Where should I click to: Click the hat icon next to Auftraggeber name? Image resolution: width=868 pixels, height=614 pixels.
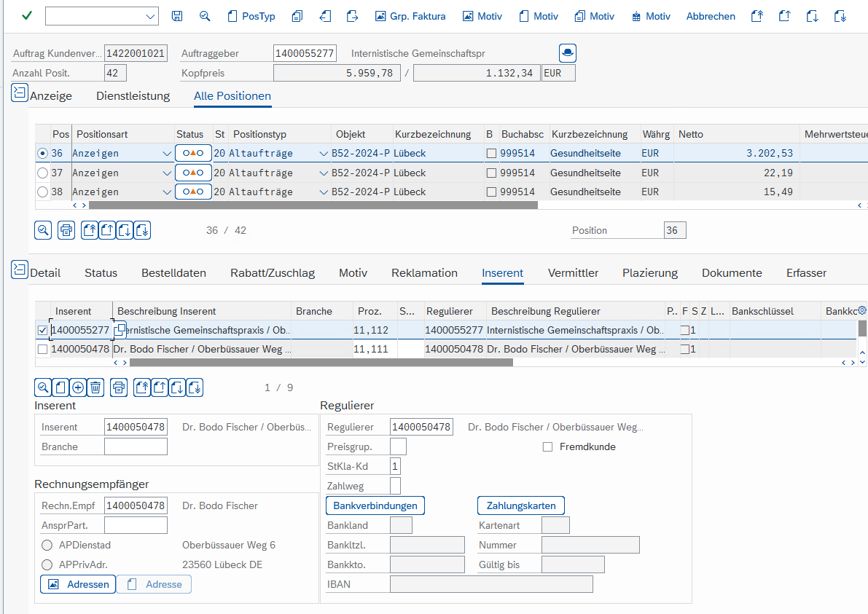(568, 53)
